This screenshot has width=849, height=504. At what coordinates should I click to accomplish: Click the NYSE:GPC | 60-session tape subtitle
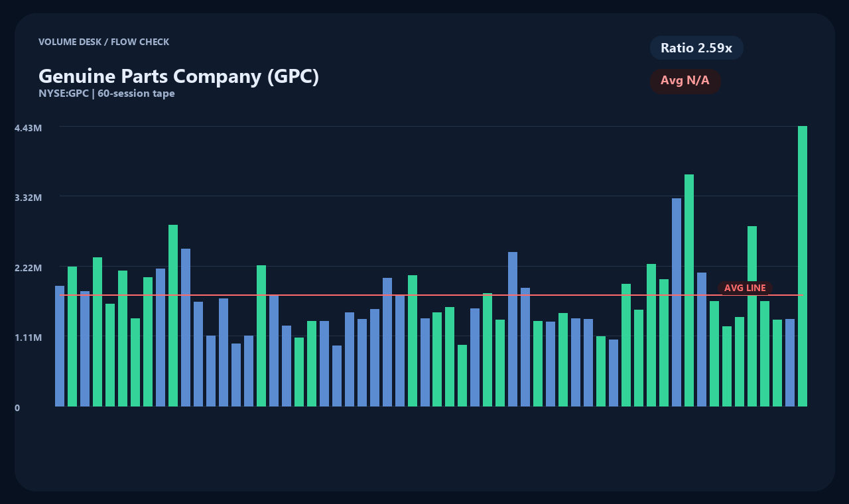click(107, 94)
